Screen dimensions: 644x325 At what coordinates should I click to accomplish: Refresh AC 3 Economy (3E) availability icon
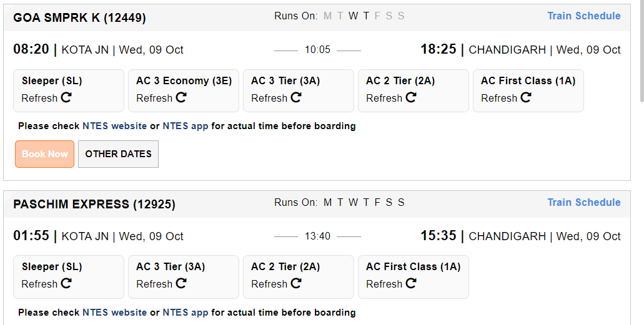pyautogui.click(x=181, y=98)
